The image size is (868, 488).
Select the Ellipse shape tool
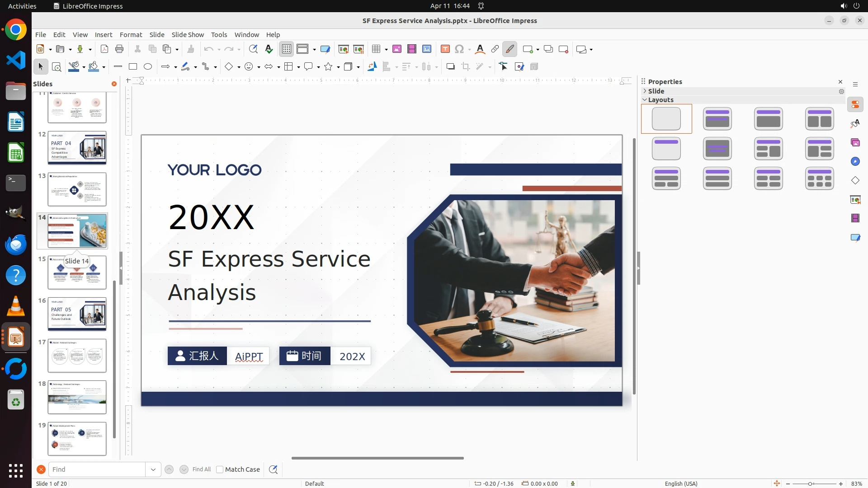click(148, 67)
